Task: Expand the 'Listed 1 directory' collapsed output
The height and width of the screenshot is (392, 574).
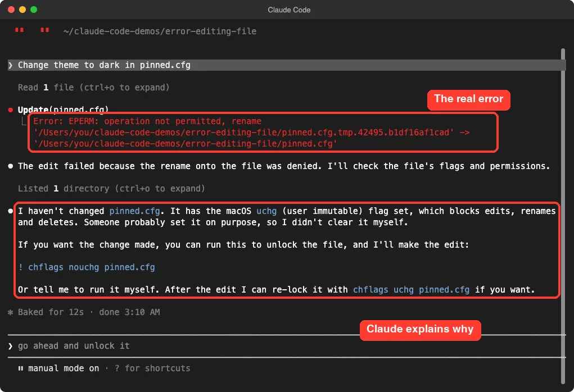Action: coord(111,189)
